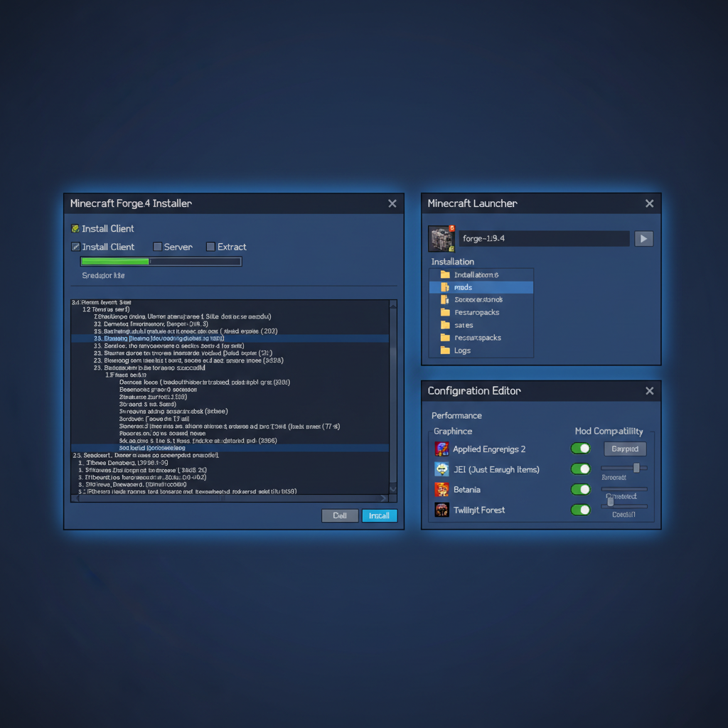Click the Betania mod icon
728x728 pixels.
441,489
